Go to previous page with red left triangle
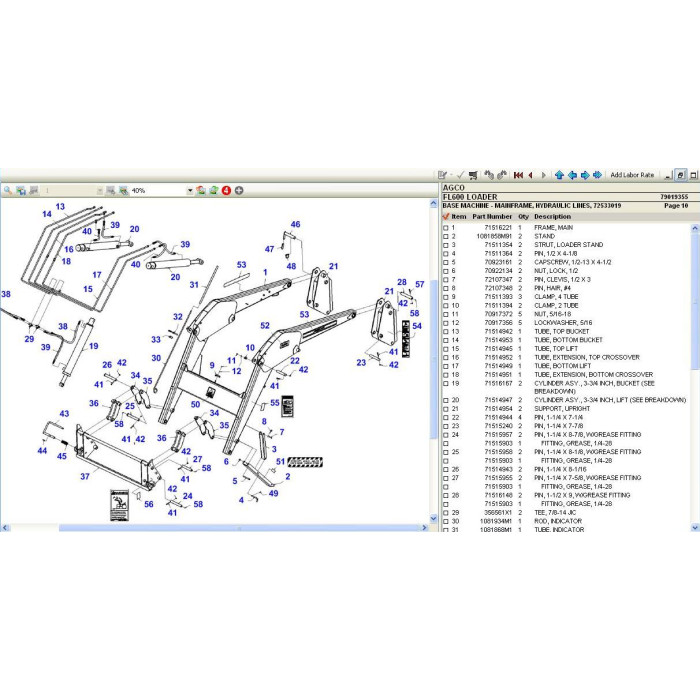Viewport: 700px width, 700px height. pos(531,175)
